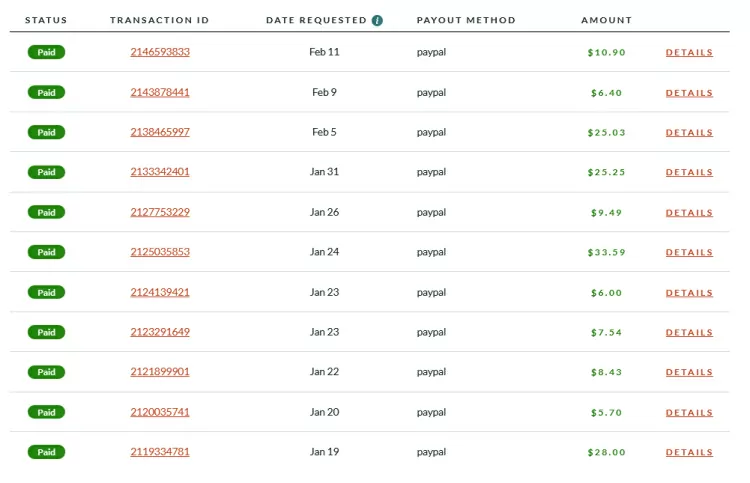
Task: Click the Paid badge for Feb 11
Action: click(46, 52)
